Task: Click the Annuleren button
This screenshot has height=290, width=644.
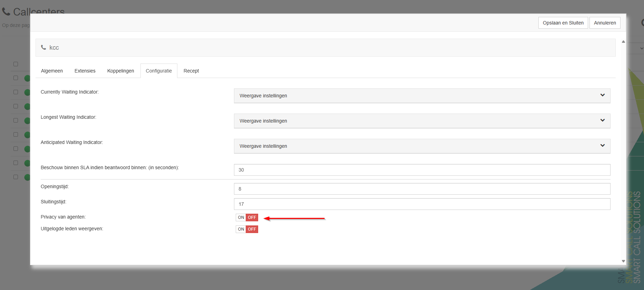Action: tap(605, 23)
